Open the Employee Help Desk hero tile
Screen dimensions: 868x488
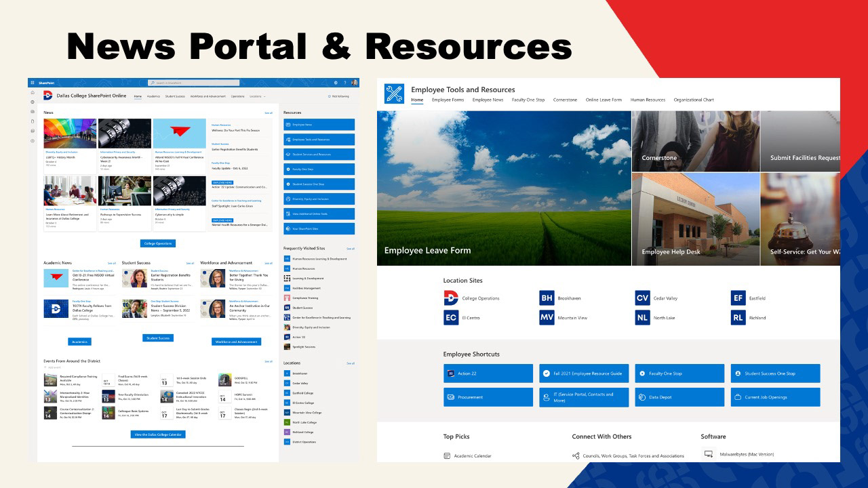tap(696, 219)
